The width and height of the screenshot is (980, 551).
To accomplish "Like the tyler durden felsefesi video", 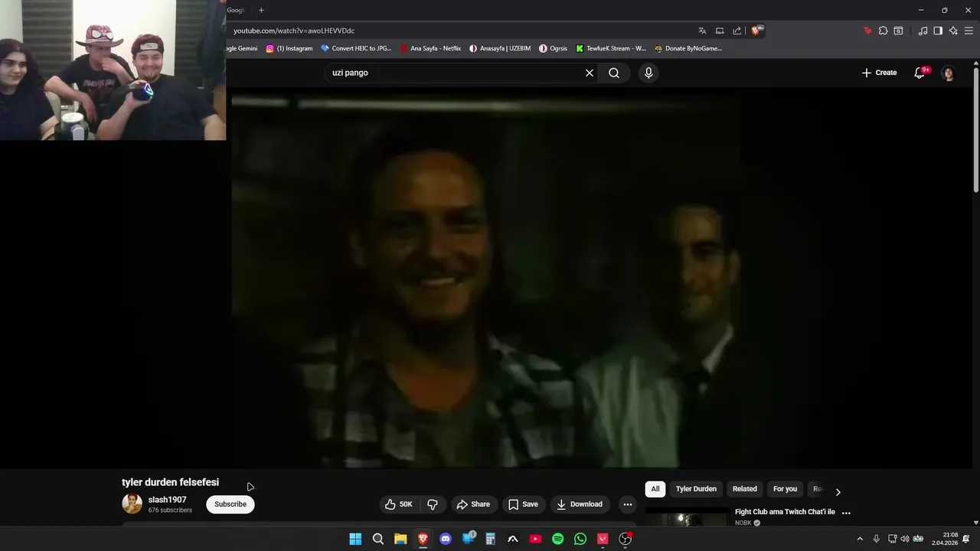I will [x=399, y=504].
